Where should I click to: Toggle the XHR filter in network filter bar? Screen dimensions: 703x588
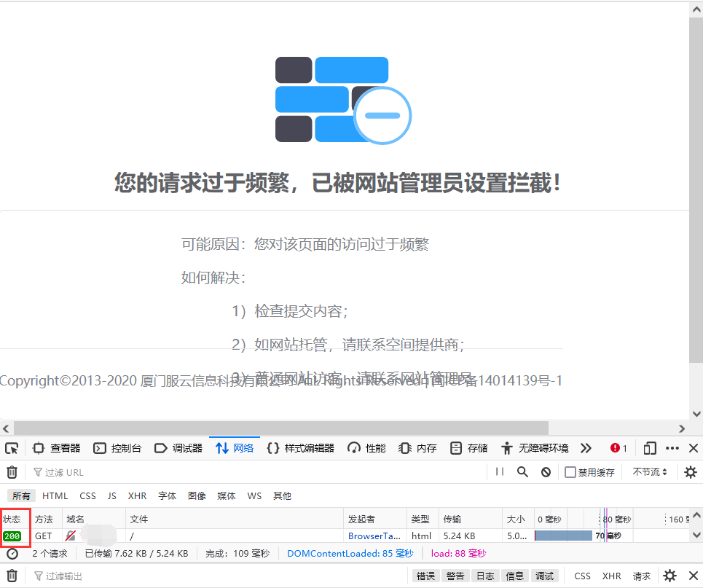click(137, 495)
